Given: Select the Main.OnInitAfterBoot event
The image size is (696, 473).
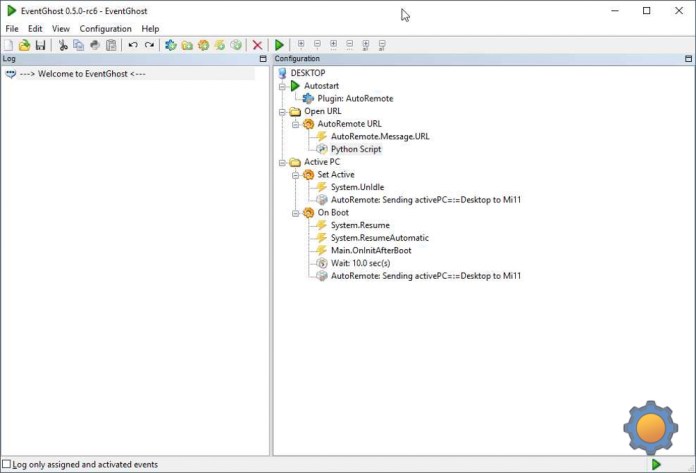Looking at the screenshot, I should [x=371, y=251].
